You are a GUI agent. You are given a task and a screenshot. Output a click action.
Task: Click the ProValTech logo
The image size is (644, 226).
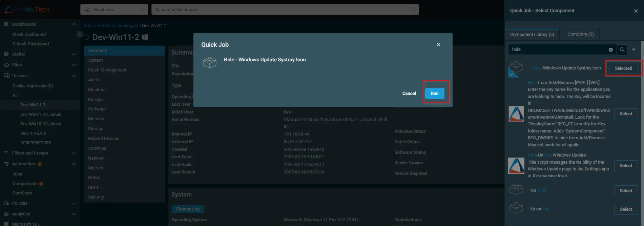click(27, 9)
